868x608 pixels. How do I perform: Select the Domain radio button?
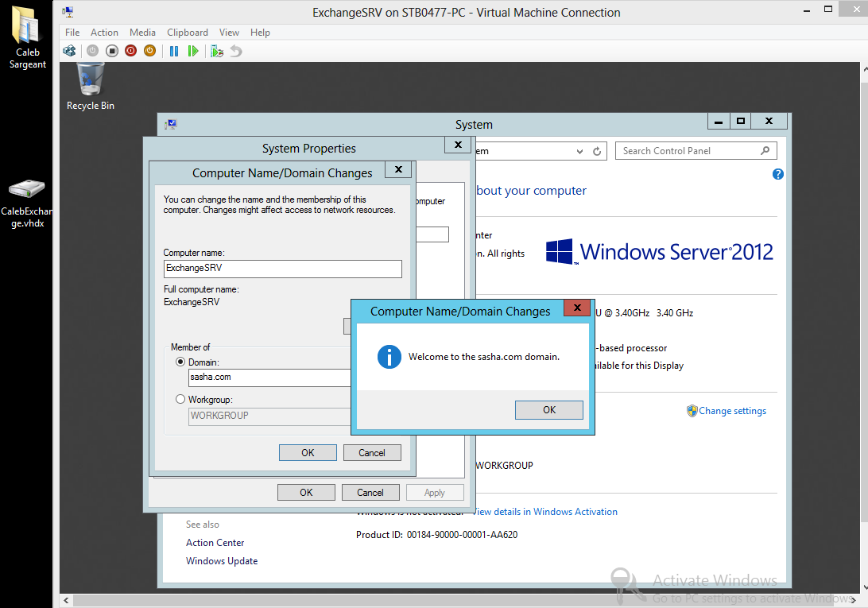[180, 362]
